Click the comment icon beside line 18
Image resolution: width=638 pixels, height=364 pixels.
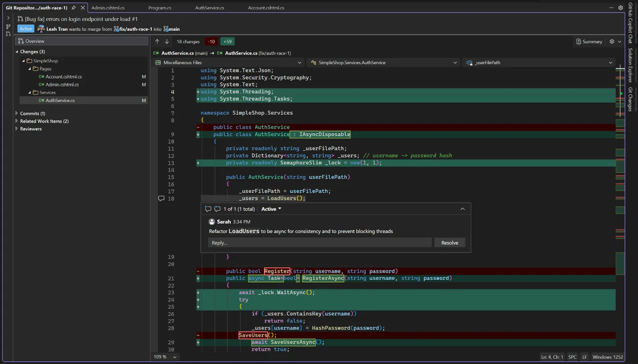[x=162, y=199]
